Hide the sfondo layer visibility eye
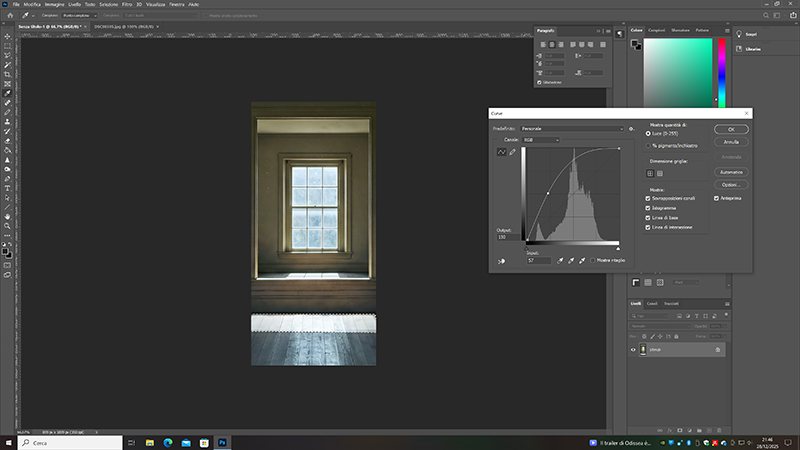The width and height of the screenshot is (800, 450). coord(633,350)
